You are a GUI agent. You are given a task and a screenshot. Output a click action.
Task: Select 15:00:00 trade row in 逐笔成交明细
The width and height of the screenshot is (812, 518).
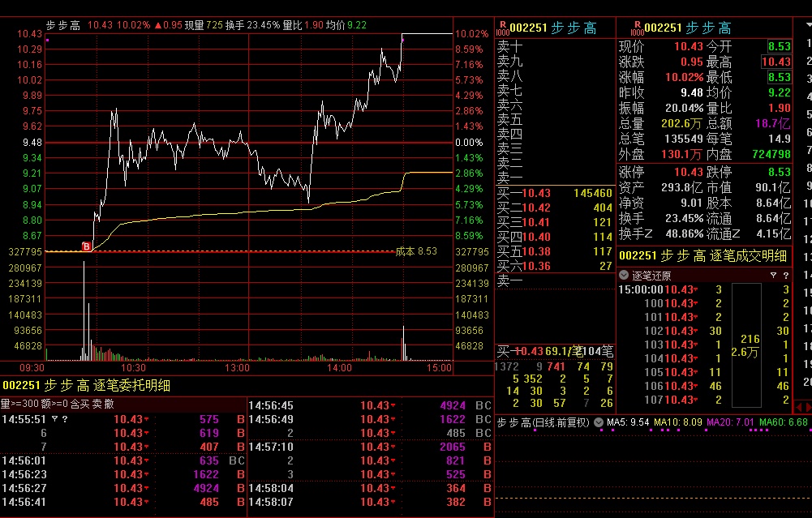pyautogui.click(x=704, y=289)
